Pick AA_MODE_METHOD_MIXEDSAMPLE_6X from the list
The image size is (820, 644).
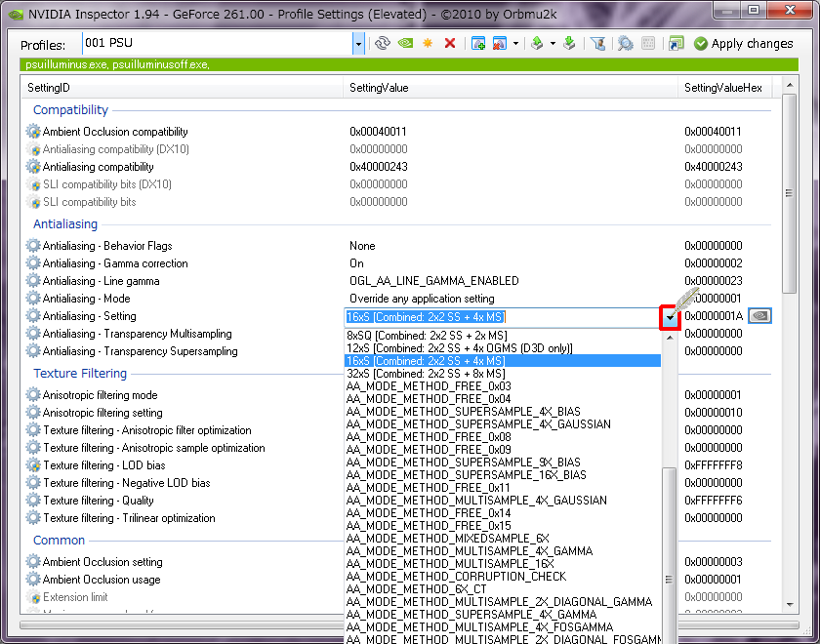503,539
